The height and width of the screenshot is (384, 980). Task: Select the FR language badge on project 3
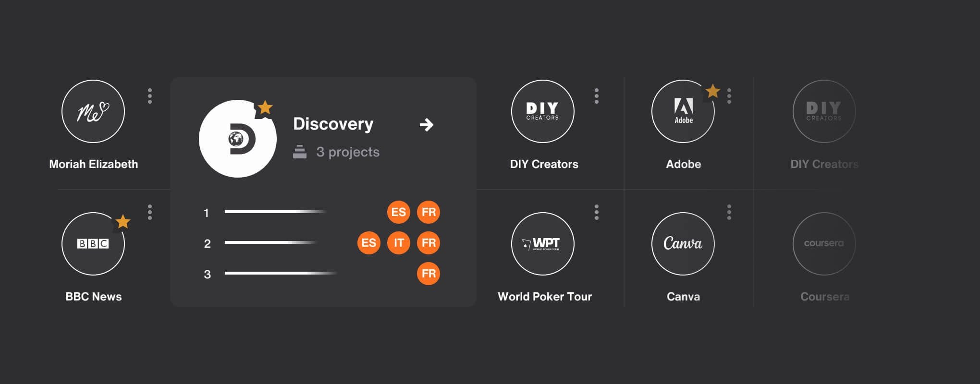point(429,274)
